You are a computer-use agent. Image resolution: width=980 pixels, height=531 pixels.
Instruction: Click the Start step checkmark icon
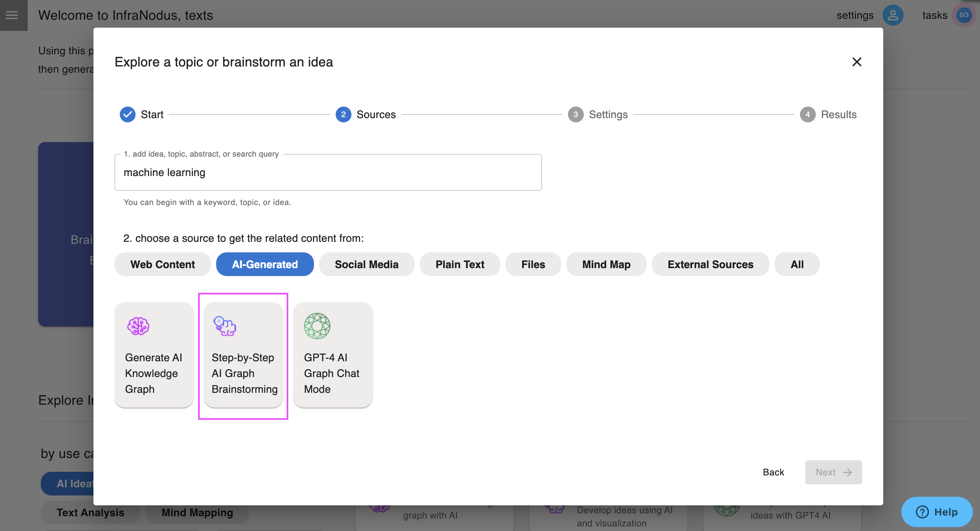click(127, 114)
